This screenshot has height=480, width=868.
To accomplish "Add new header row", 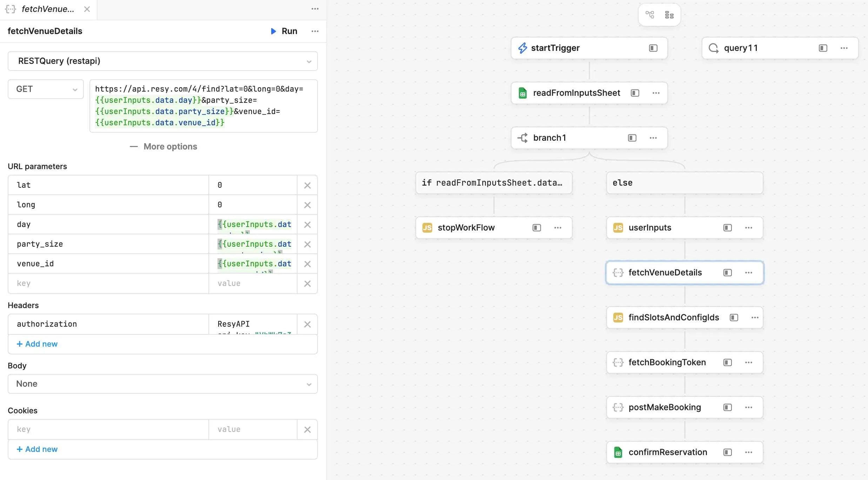I will [x=37, y=344].
